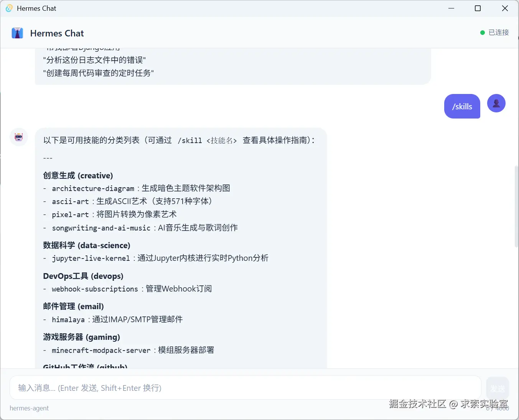
Task: Click the "创建每周代码审查的定时任务" example line
Action: coord(98,73)
